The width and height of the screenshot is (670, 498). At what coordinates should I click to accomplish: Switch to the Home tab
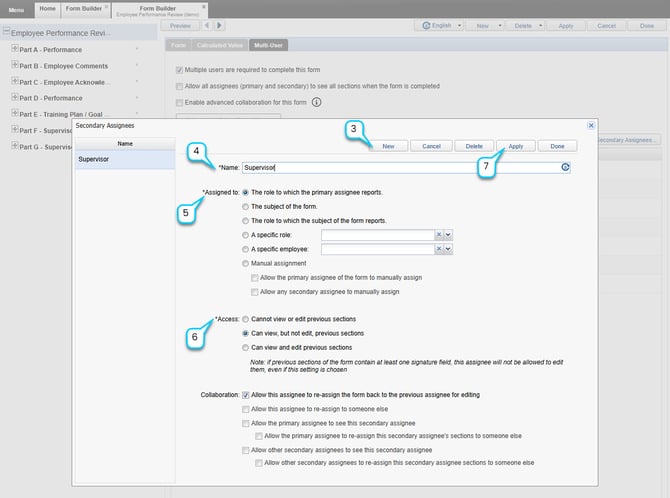[47, 9]
